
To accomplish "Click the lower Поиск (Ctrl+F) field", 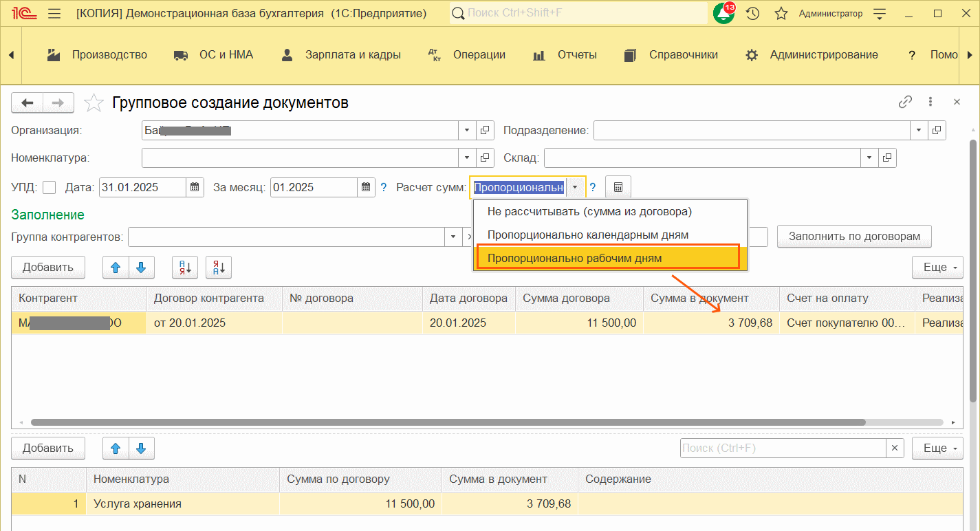I will 782,448.
